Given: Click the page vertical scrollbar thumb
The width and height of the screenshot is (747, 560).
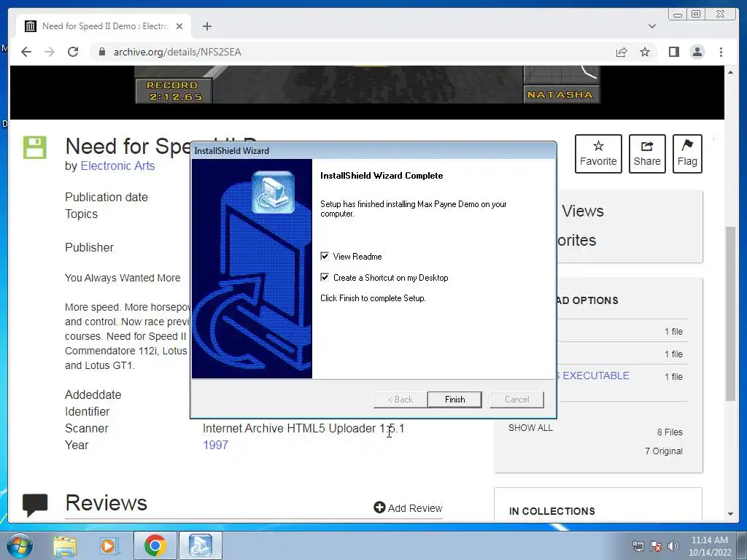Looking at the screenshot, I should click(730, 314).
